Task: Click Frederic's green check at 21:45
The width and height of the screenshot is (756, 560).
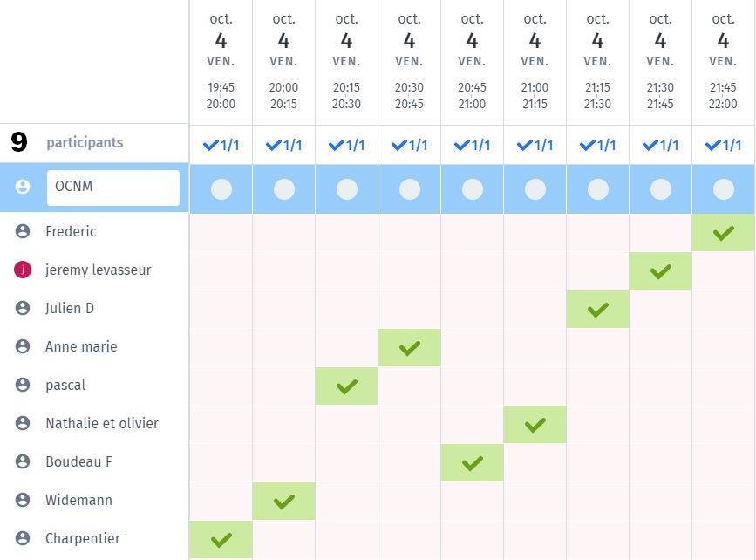Action: [723, 233]
